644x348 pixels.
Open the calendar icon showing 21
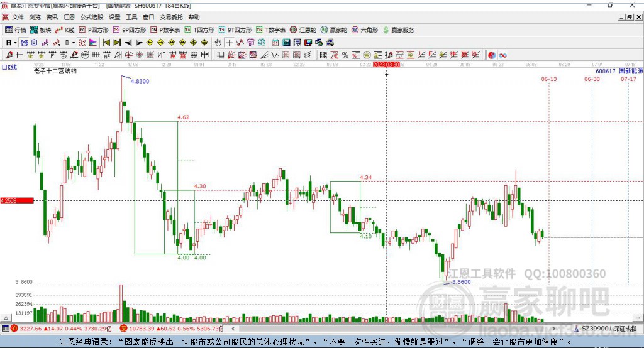pyautogui.click(x=275, y=43)
